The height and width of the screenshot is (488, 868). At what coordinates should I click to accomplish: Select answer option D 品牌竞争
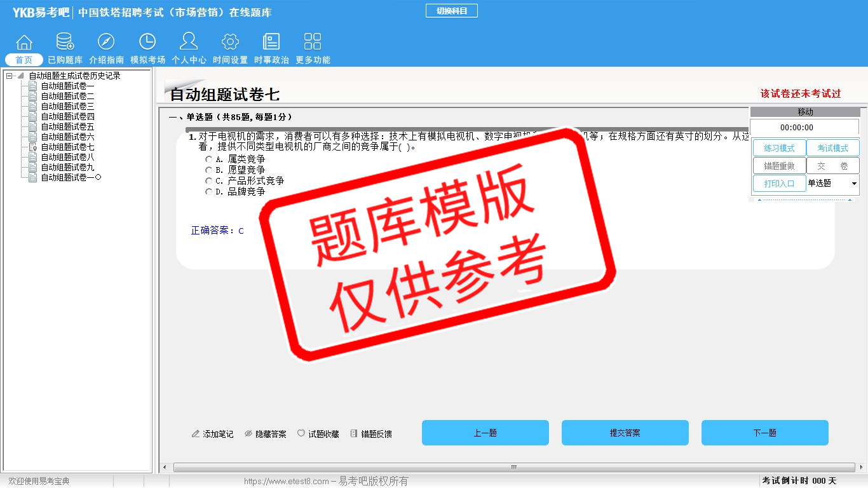[209, 191]
